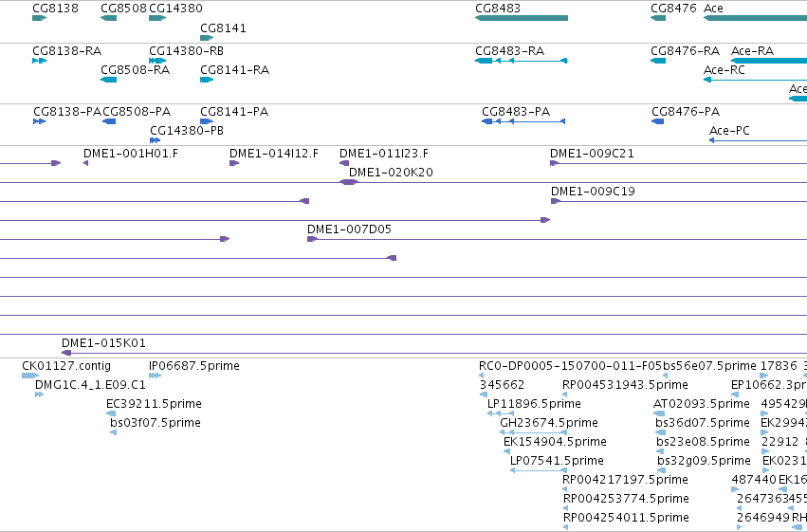Click the CG8483 gene label
Viewport: 807px width, 532px height.
coord(498,9)
